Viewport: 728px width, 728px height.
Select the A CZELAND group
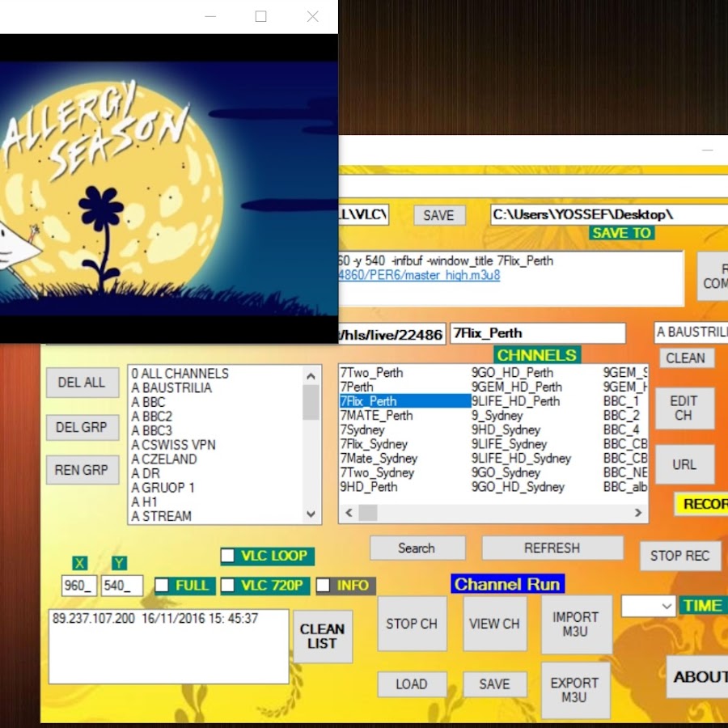click(164, 459)
